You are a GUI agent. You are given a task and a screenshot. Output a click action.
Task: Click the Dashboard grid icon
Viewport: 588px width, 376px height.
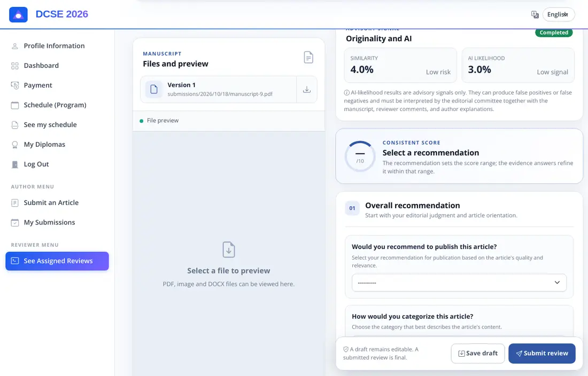[15, 66]
